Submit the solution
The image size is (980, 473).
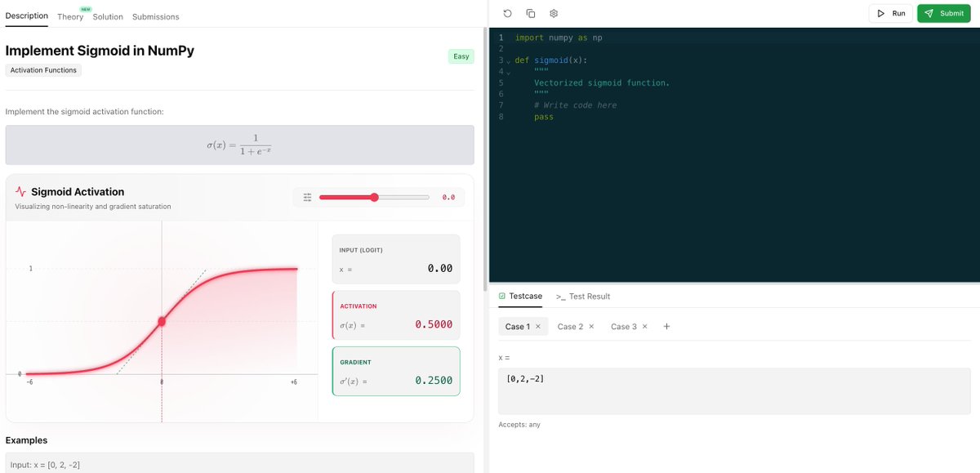pos(944,13)
